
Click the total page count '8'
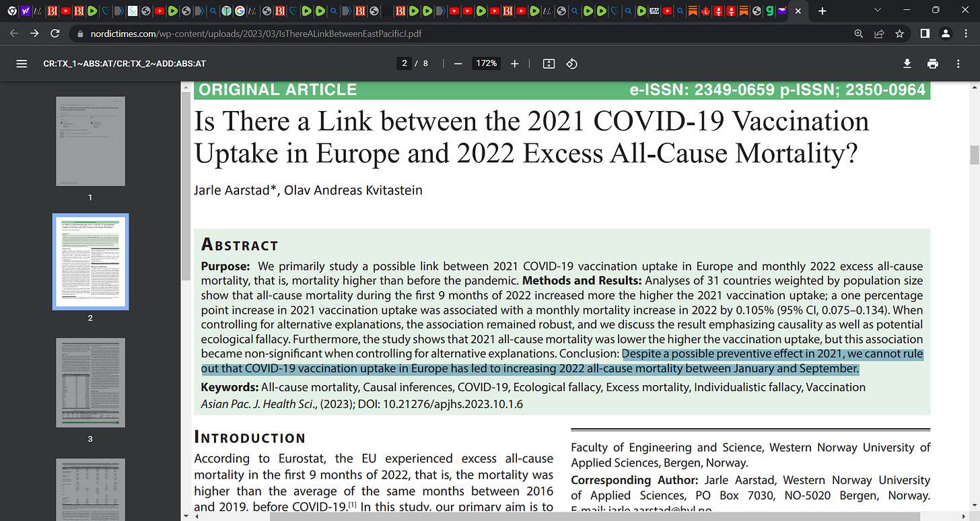[425, 63]
